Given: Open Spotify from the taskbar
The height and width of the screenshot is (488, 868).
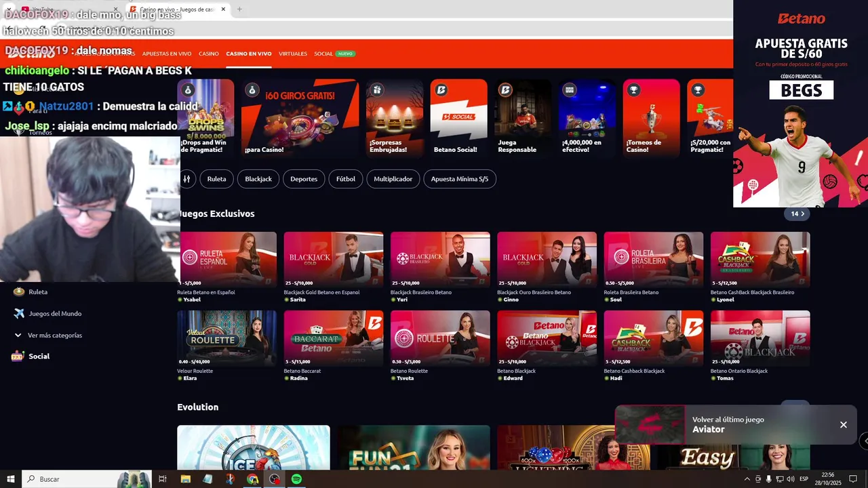Looking at the screenshot, I should pos(296,479).
